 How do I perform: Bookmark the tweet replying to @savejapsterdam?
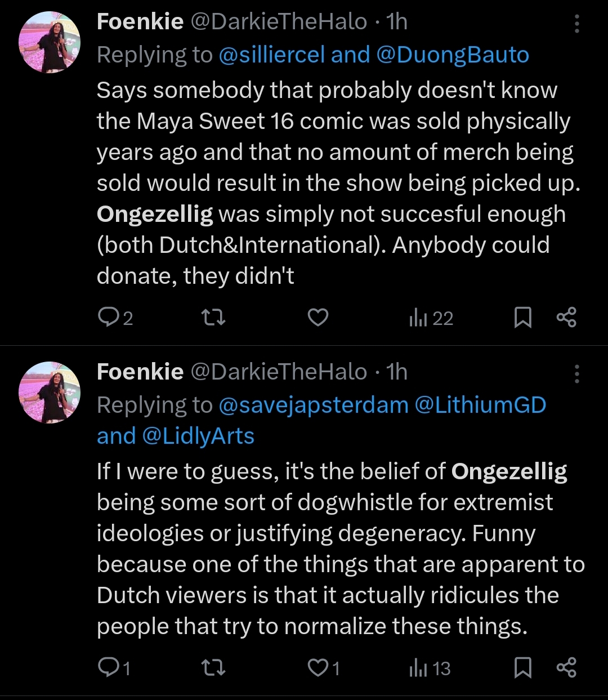(x=523, y=668)
